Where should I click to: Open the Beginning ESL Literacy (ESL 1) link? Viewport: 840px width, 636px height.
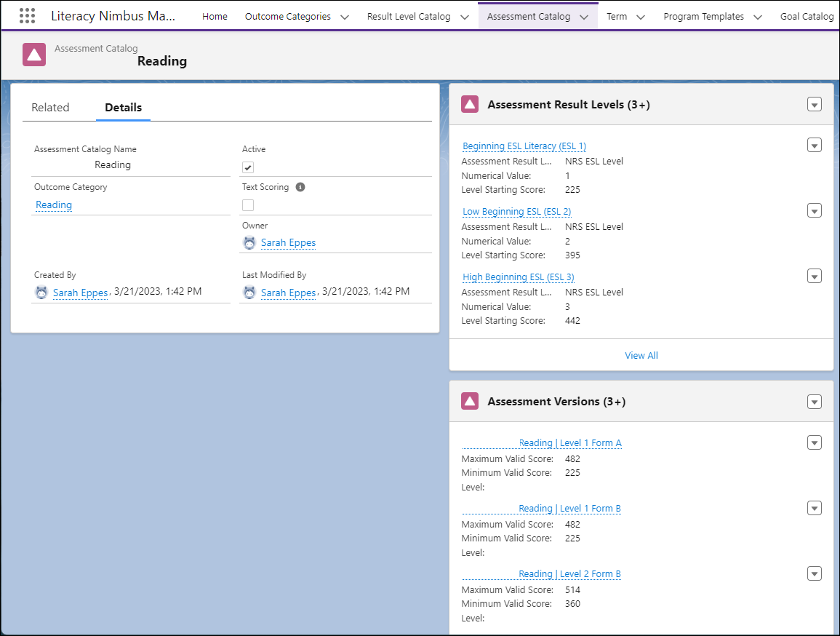coord(524,146)
